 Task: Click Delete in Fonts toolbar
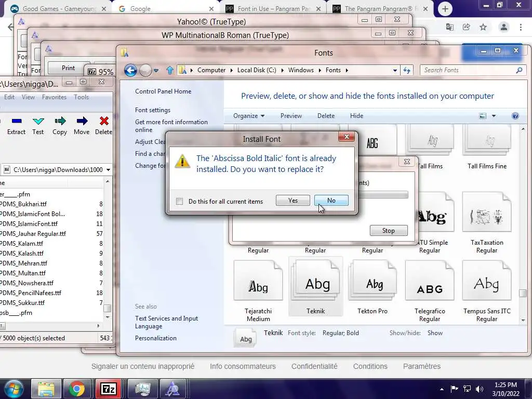coord(326,116)
